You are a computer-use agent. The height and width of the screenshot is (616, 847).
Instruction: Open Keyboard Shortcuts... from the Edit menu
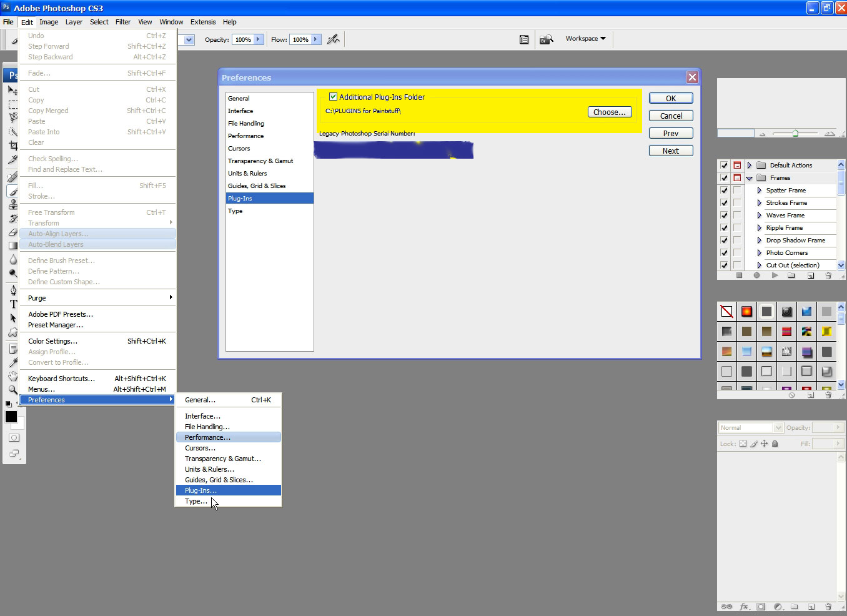pyautogui.click(x=97, y=379)
